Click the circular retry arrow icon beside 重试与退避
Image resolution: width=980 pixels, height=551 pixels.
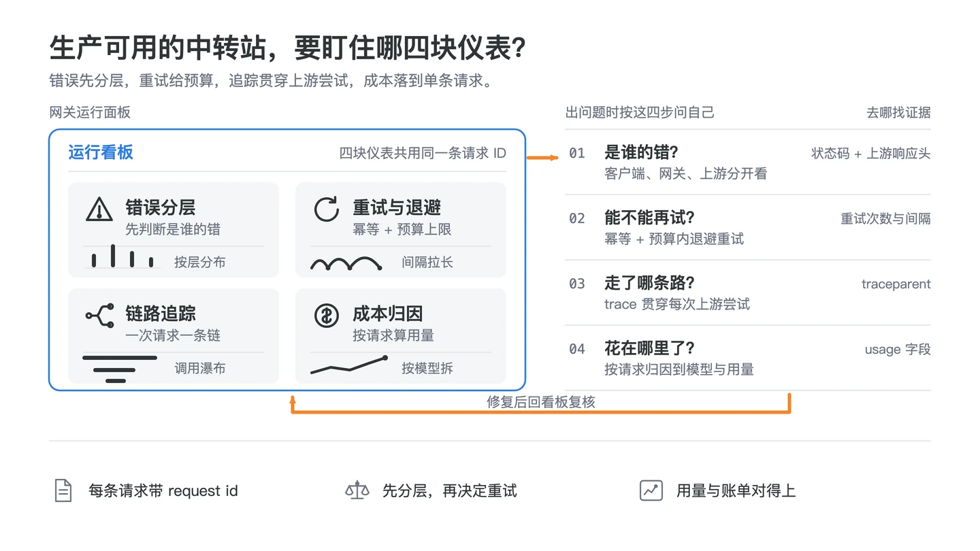coord(327,209)
